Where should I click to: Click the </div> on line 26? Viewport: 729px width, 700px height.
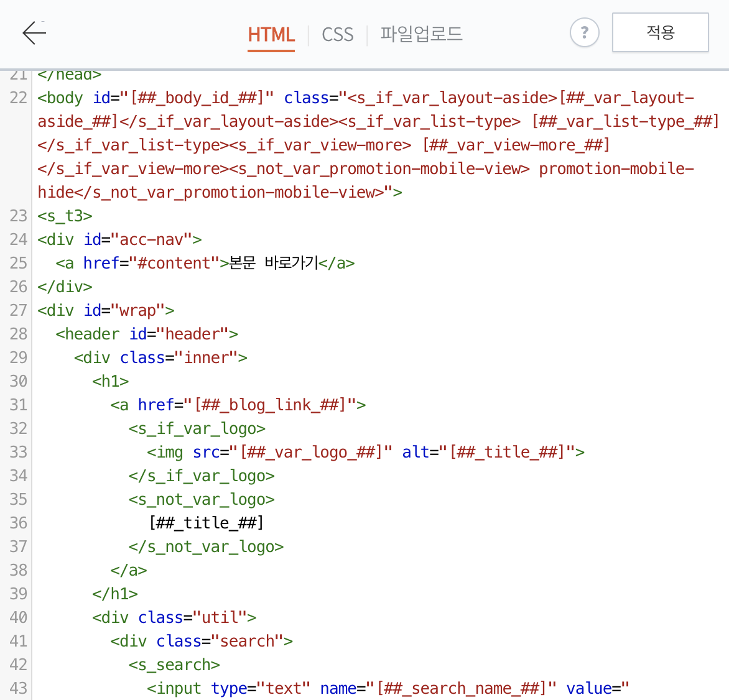coord(65,287)
